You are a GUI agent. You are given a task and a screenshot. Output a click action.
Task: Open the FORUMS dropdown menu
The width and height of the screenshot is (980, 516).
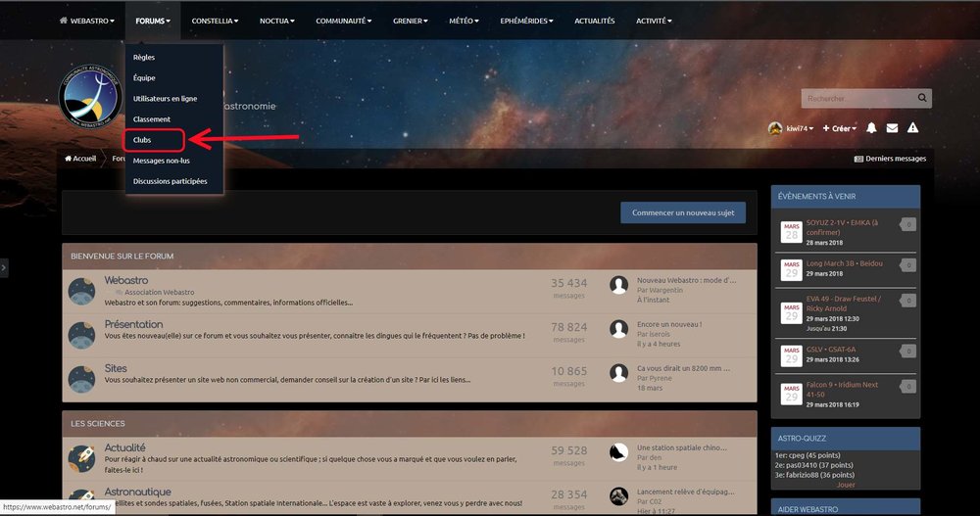click(153, 21)
